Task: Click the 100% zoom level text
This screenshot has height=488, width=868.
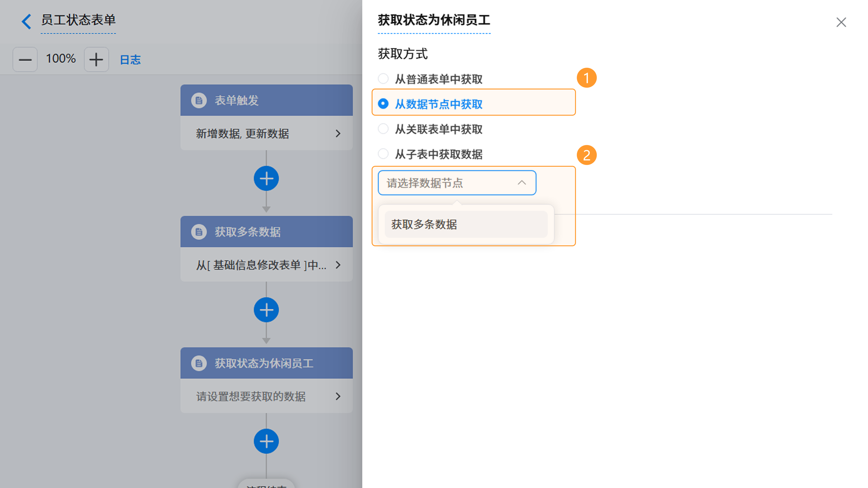Action: (61, 59)
